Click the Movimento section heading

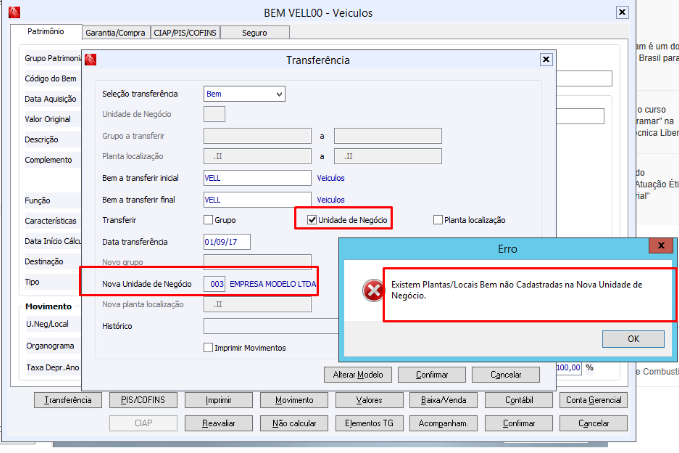(x=48, y=307)
